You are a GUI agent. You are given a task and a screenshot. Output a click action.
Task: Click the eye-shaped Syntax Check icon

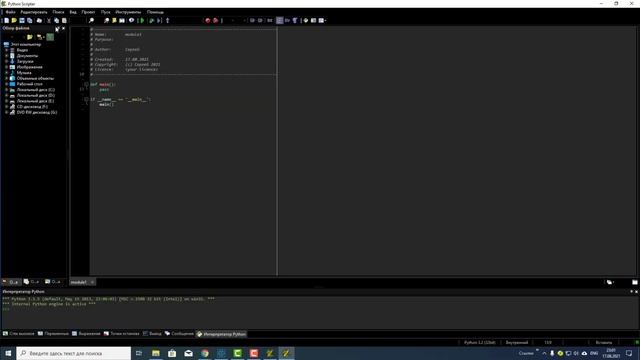(x=131, y=20)
